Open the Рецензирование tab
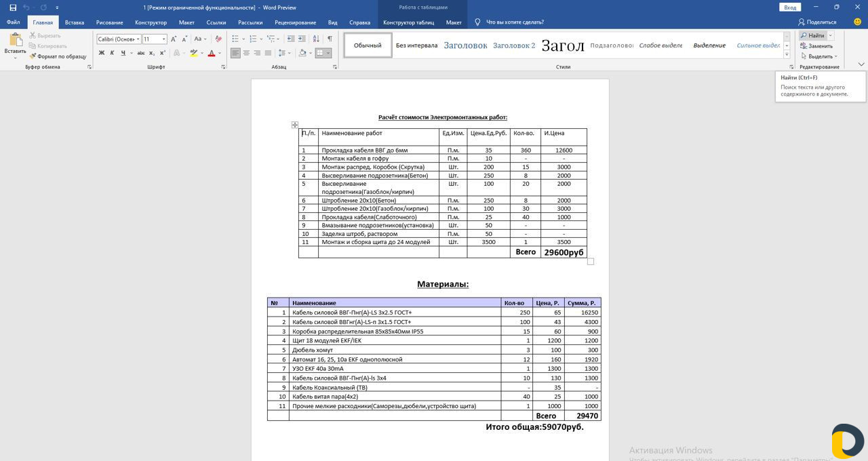This screenshot has height=461, width=868. click(295, 22)
